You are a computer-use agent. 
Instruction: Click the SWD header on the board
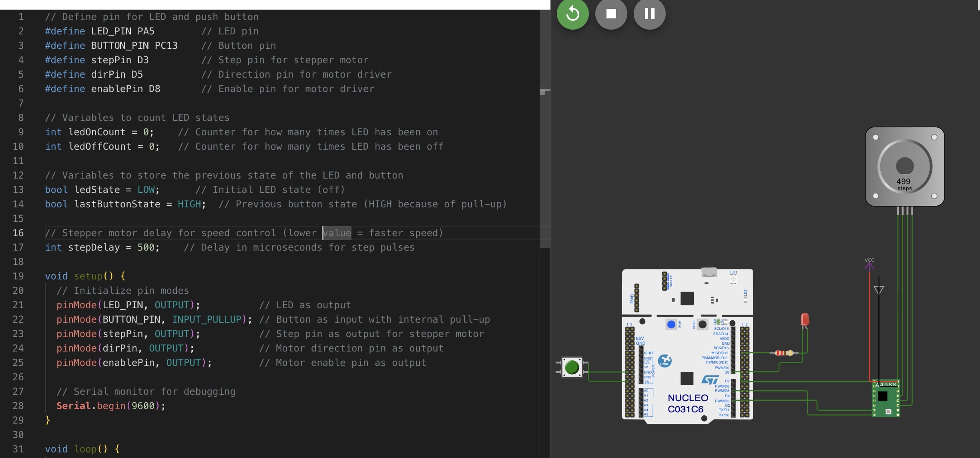(x=637, y=298)
